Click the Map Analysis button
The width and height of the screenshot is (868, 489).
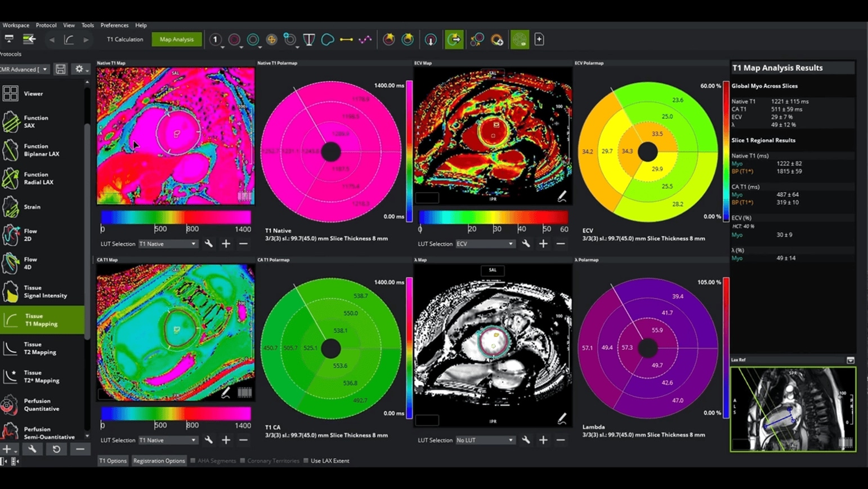coord(177,39)
